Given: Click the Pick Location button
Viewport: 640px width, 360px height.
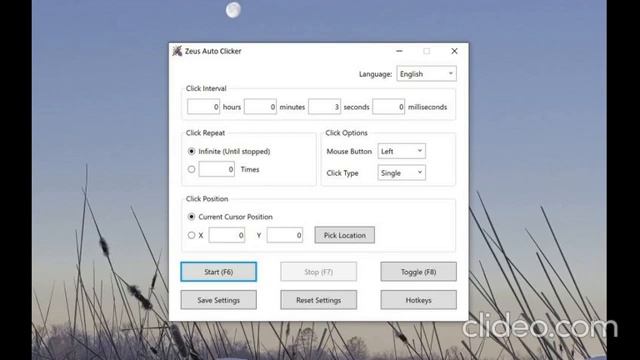Looking at the screenshot, I should [344, 235].
